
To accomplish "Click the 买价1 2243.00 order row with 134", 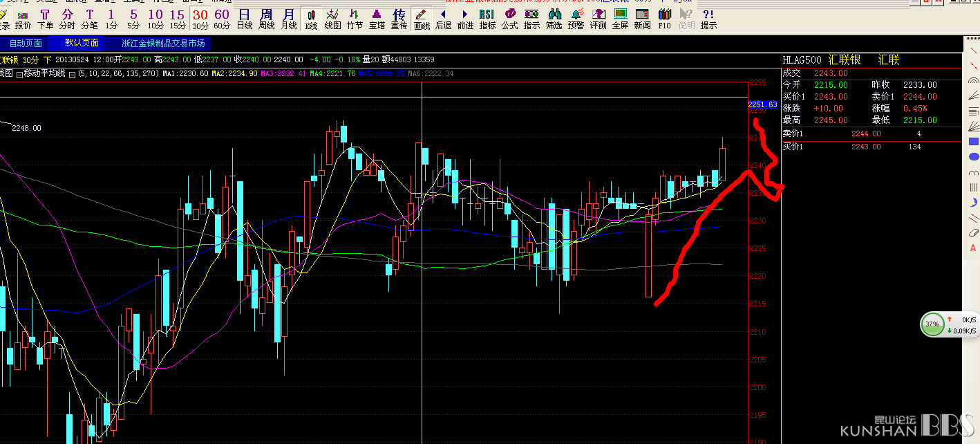I will coord(872,147).
